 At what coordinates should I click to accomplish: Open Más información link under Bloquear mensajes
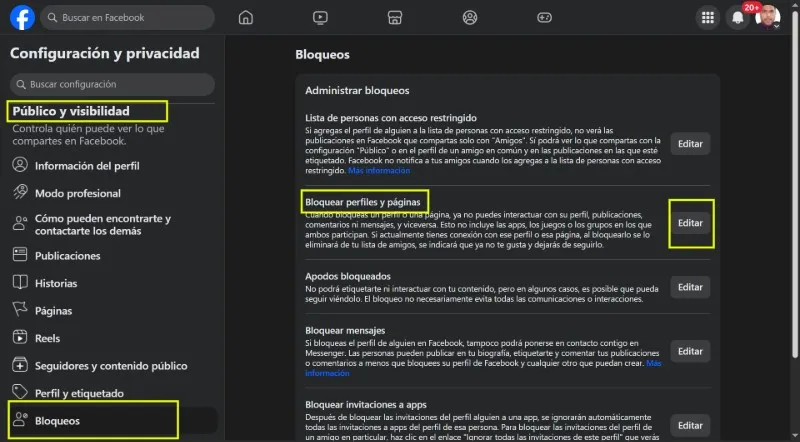click(654, 363)
